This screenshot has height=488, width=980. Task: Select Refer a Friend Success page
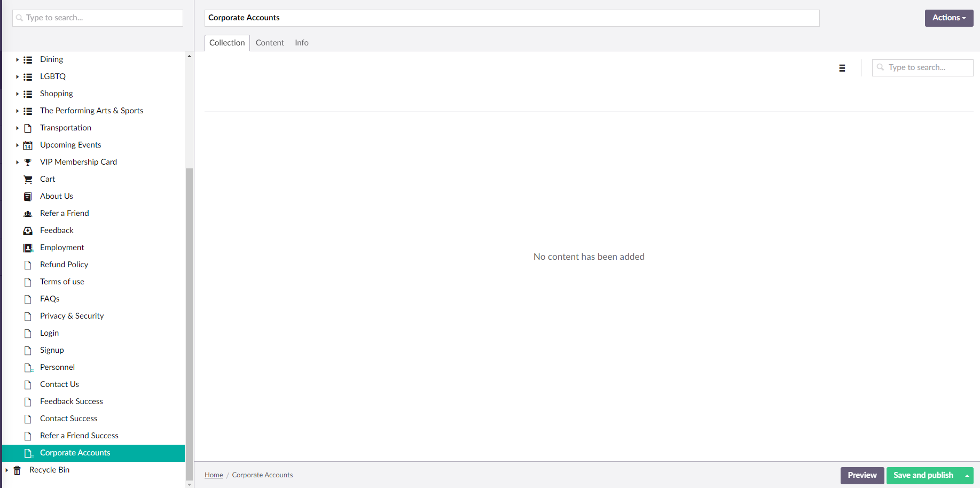tap(79, 436)
